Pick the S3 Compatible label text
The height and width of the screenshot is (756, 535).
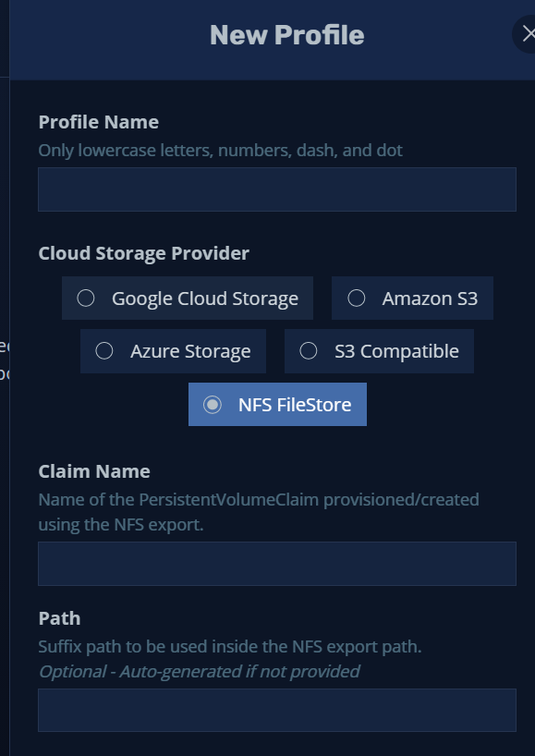(396, 351)
